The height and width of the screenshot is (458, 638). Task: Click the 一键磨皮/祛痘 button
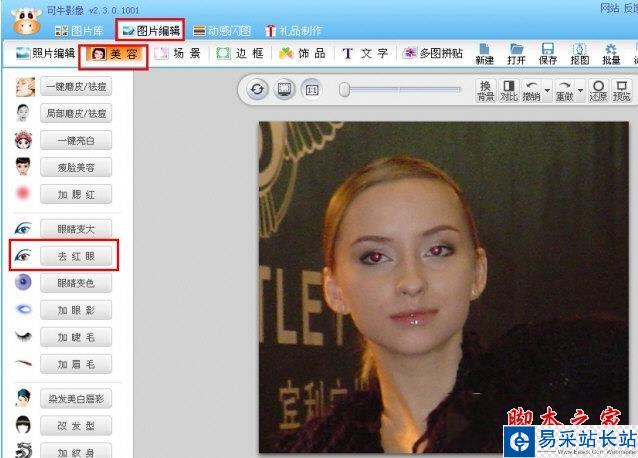[x=76, y=87]
